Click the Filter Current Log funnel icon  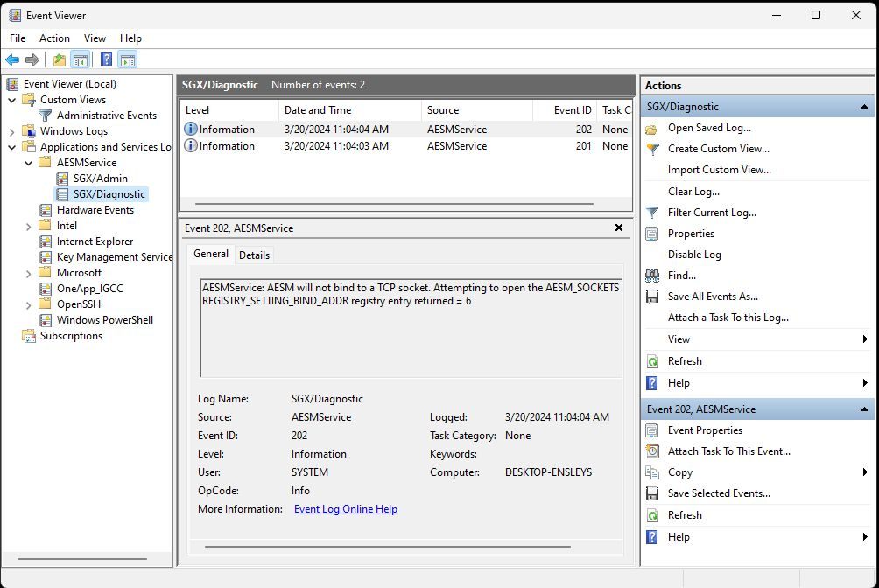point(652,213)
